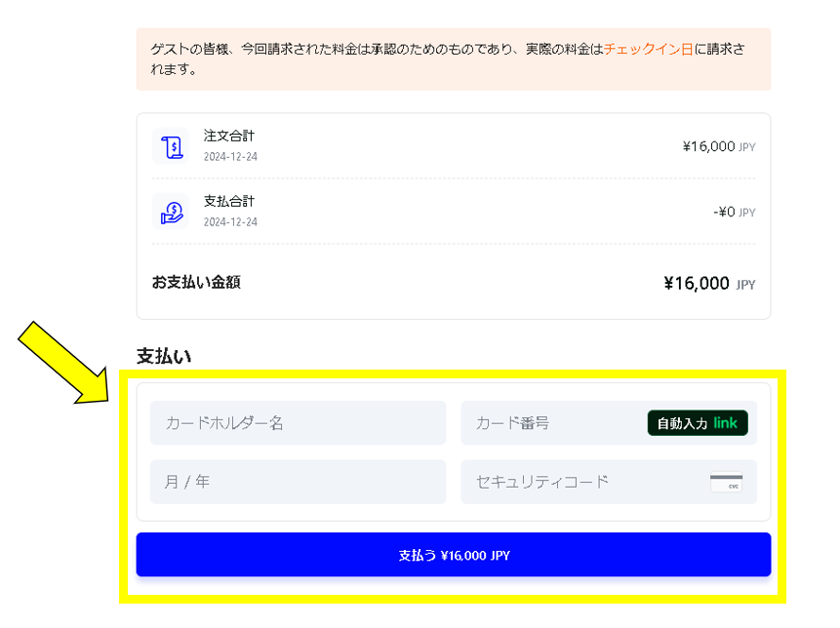The image size is (840, 628).
Task: Click the 支払合計 label
Action: (229, 201)
